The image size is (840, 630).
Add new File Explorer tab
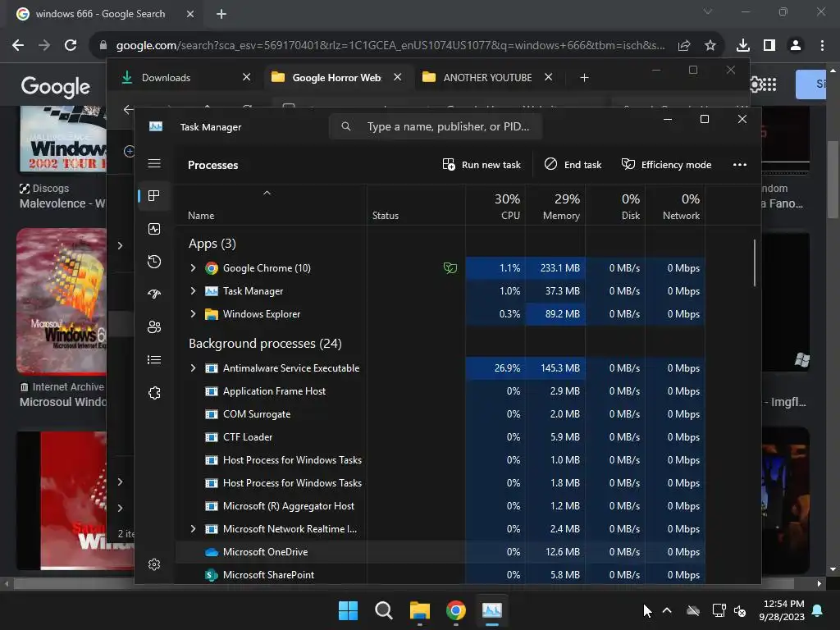click(584, 78)
